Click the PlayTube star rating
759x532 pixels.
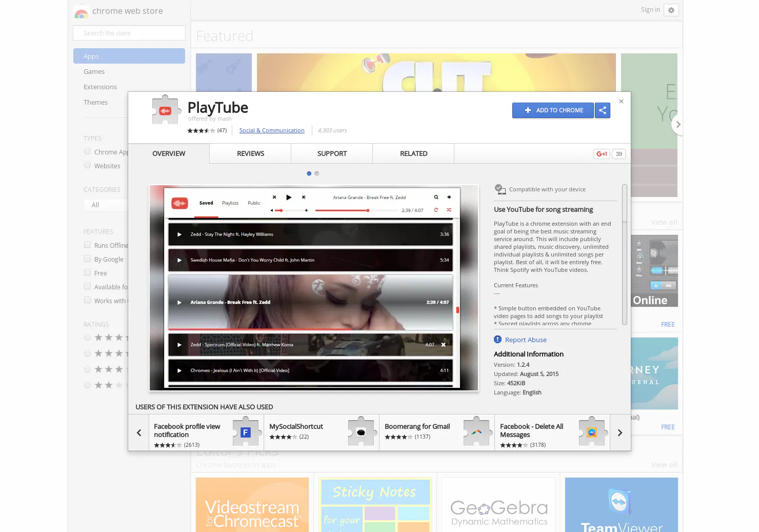[201, 131]
